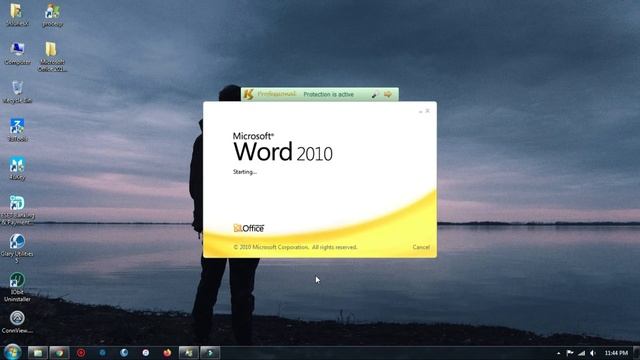
Task: Click the orange arrow icon in the protection bar
Action: (x=388, y=95)
